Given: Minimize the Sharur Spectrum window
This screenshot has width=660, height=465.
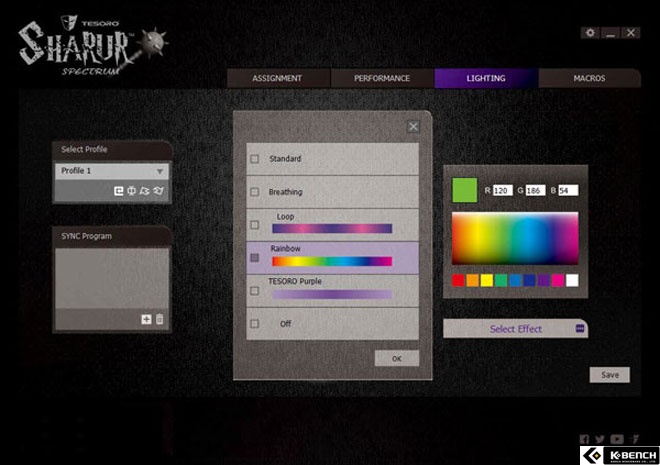Looking at the screenshot, I should 610,33.
